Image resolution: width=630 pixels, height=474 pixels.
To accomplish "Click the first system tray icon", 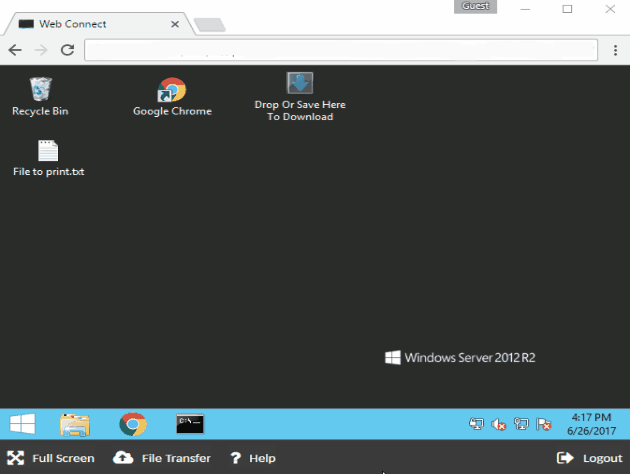I will coord(477,424).
